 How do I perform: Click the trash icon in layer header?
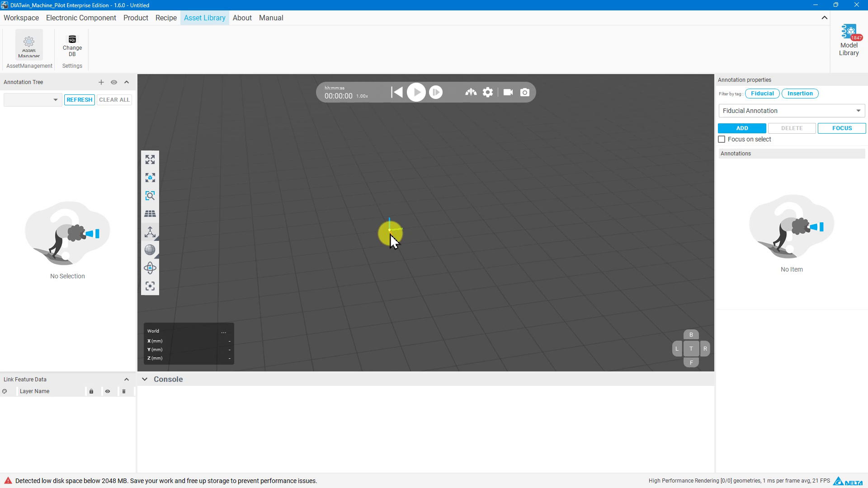point(124,391)
